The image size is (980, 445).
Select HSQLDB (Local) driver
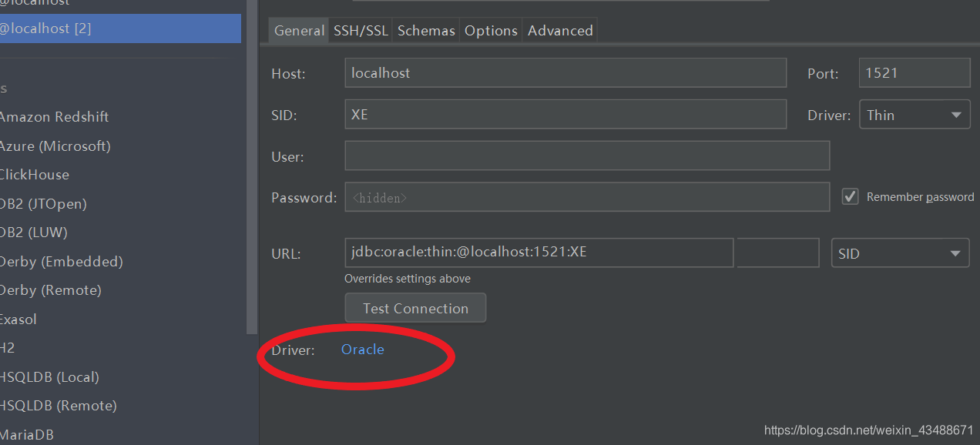[50, 377]
